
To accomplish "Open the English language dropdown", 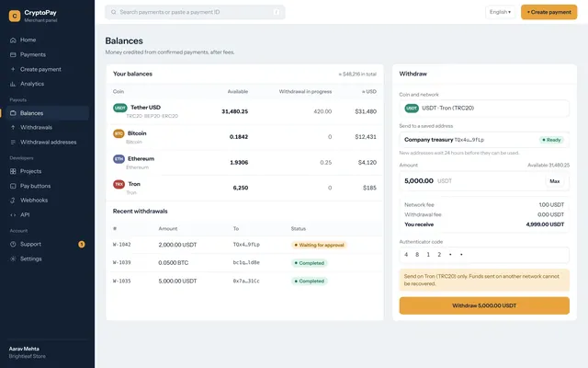I will [500, 12].
